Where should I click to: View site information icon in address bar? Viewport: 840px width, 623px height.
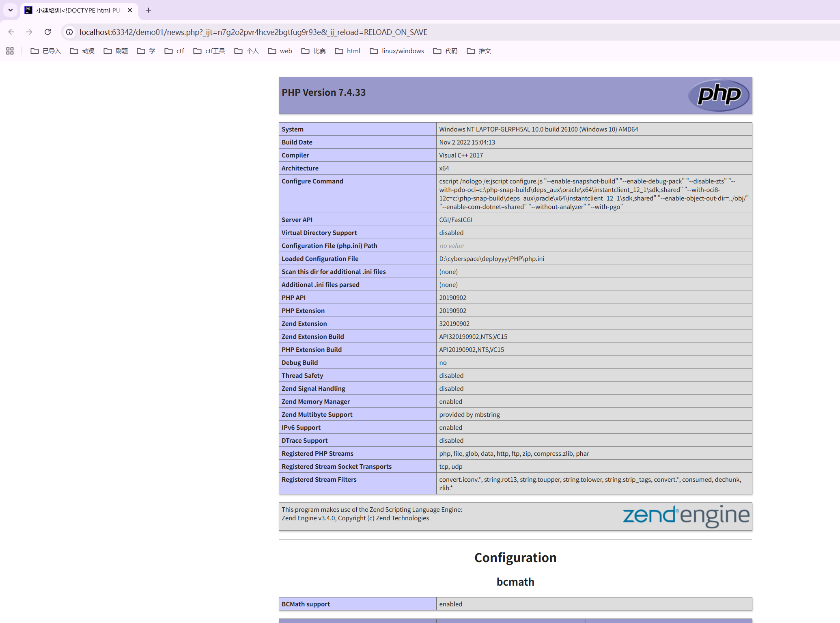(69, 32)
